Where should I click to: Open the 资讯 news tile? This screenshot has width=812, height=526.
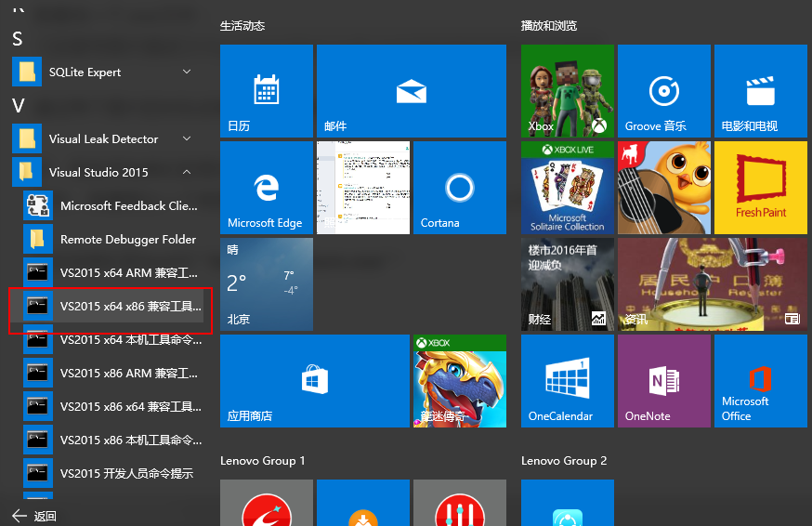712,284
